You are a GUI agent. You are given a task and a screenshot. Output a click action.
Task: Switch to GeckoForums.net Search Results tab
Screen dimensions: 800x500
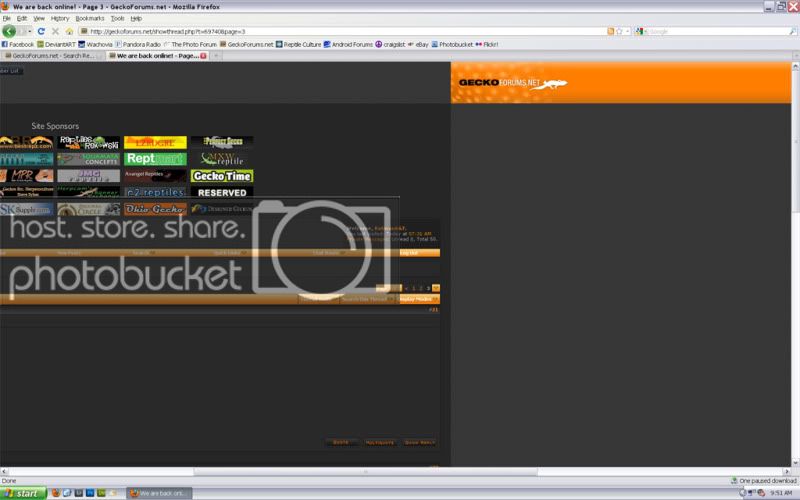point(51,56)
